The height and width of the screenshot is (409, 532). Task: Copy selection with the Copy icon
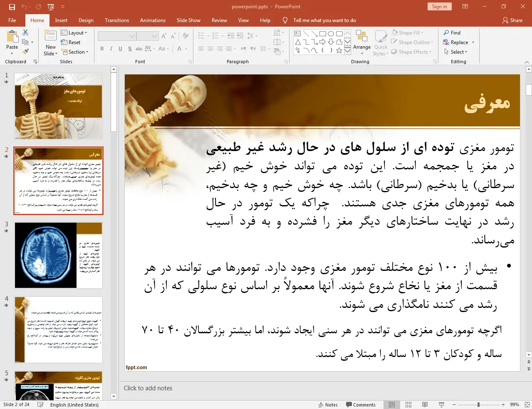click(25, 42)
